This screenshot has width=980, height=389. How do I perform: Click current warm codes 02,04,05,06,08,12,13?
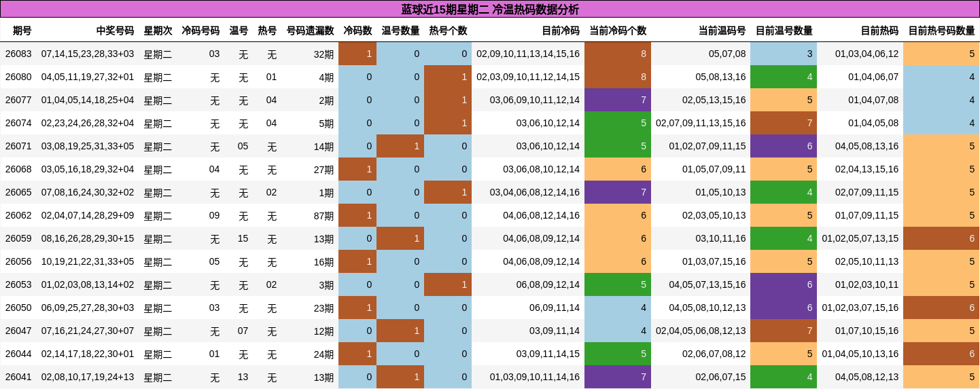701,331
